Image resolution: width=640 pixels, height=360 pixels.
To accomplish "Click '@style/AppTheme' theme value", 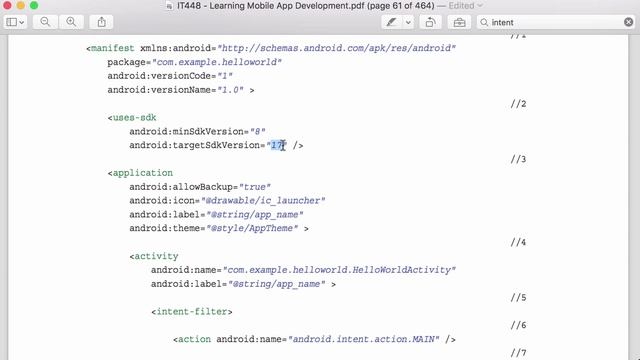I will 252,228.
